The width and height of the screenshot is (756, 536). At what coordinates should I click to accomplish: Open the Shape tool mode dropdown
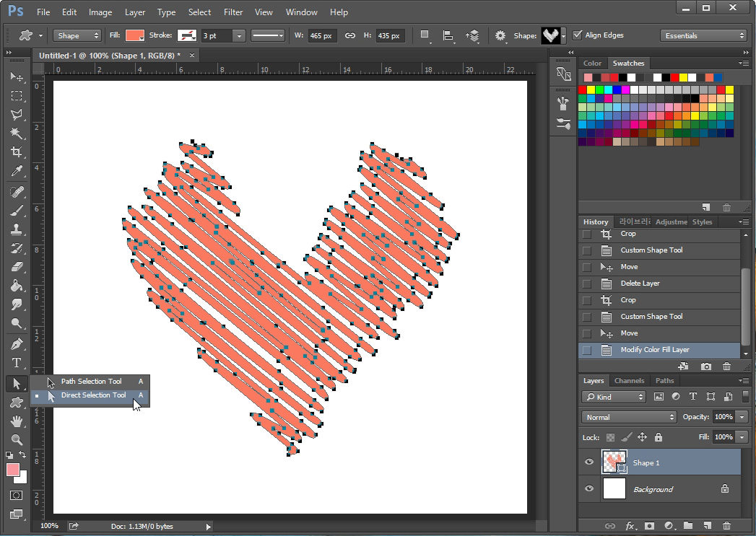77,35
